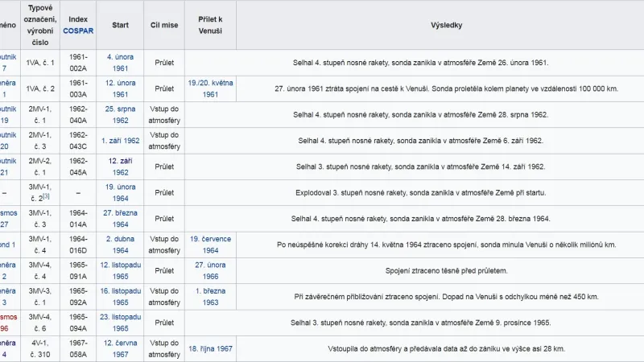Open the '1. září 1962' link
Image resolution: width=644 pixels, height=362 pixels.
click(120, 141)
